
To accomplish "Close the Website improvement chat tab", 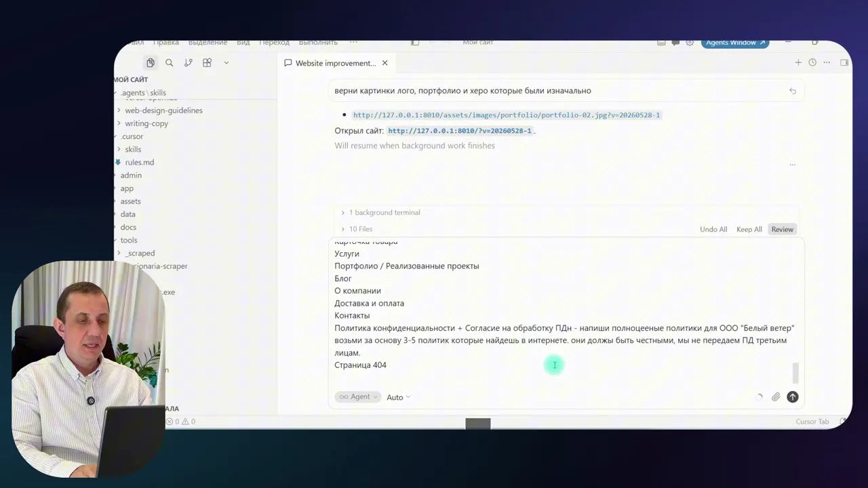I will 385,63.
